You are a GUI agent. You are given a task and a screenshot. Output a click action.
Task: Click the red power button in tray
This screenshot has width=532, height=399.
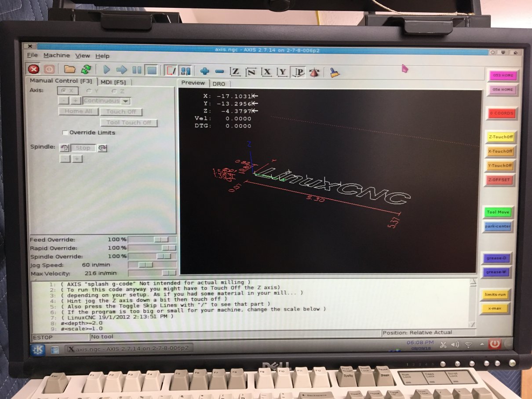point(495,344)
